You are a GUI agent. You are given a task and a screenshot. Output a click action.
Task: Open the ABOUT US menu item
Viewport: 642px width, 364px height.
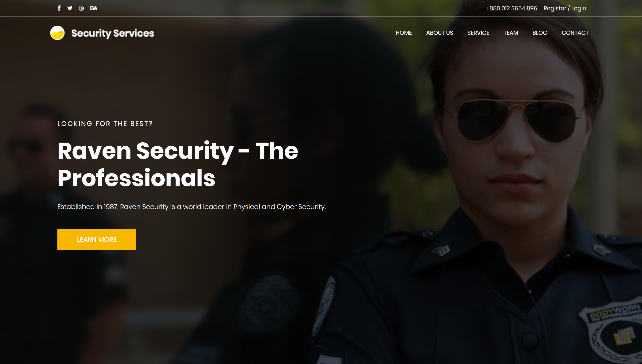(x=439, y=33)
